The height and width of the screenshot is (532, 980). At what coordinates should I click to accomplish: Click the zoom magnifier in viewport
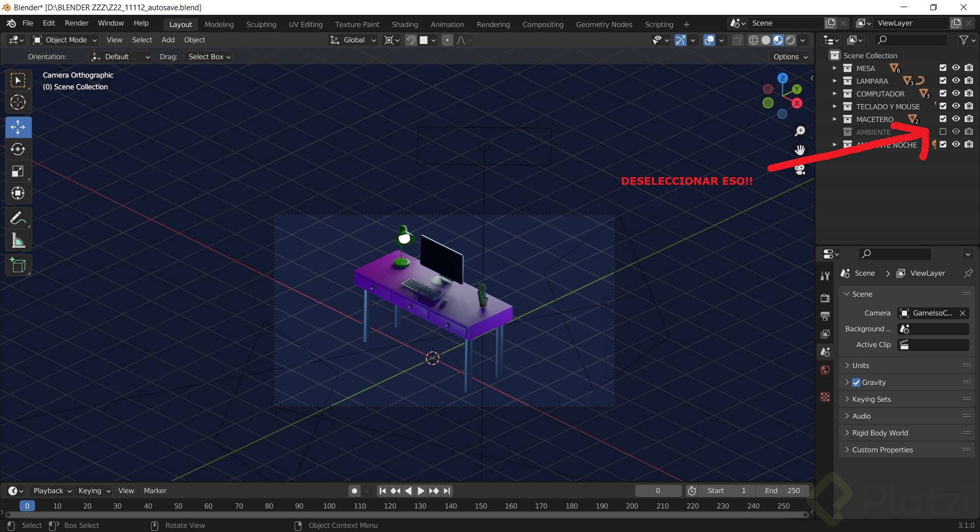coord(800,131)
